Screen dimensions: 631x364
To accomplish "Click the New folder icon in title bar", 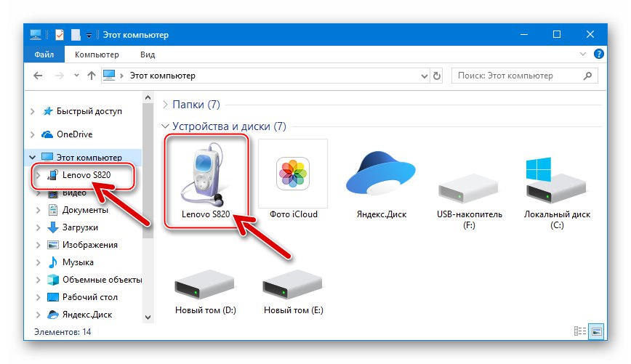I will click(76, 35).
